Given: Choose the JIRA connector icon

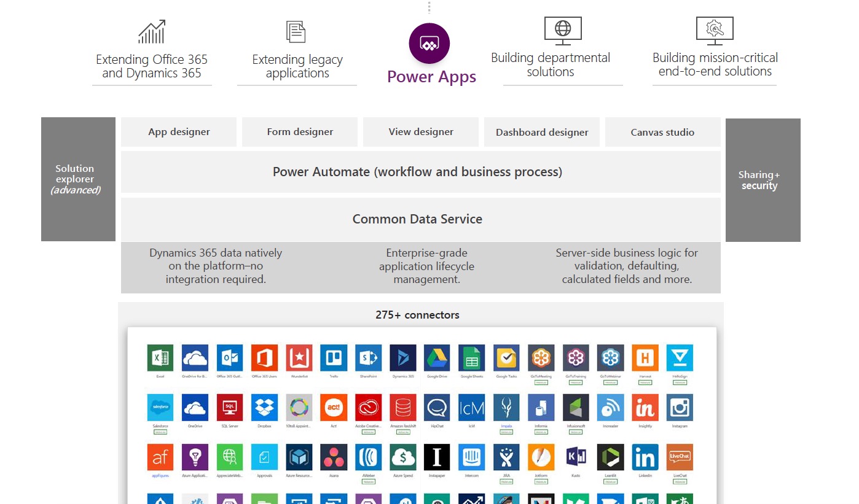Looking at the screenshot, I should (506, 457).
